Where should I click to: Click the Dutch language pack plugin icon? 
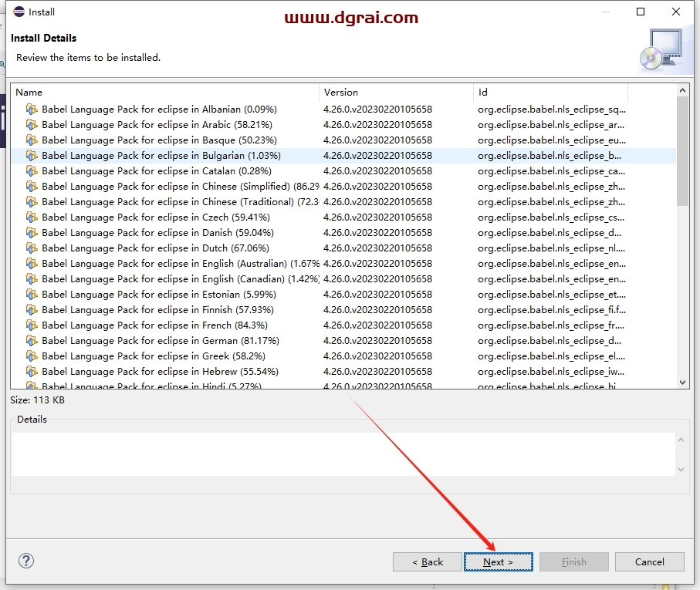pyautogui.click(x=31, y=248)
